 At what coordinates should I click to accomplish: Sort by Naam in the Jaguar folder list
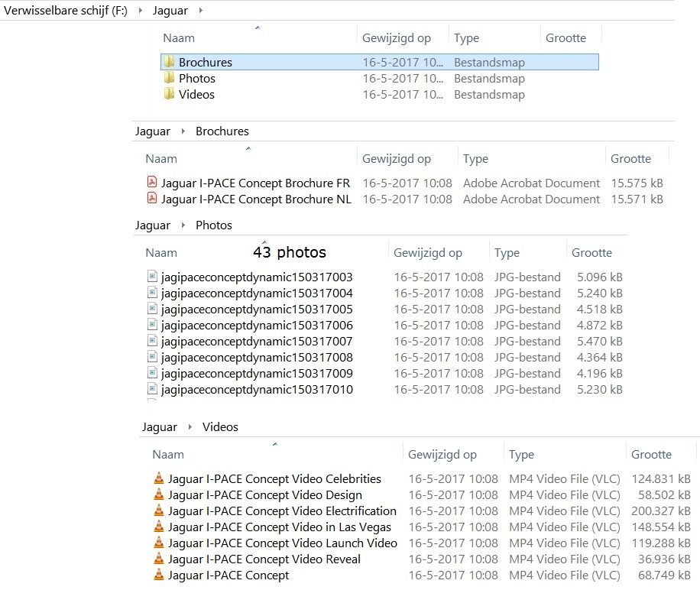coord(179,38)
